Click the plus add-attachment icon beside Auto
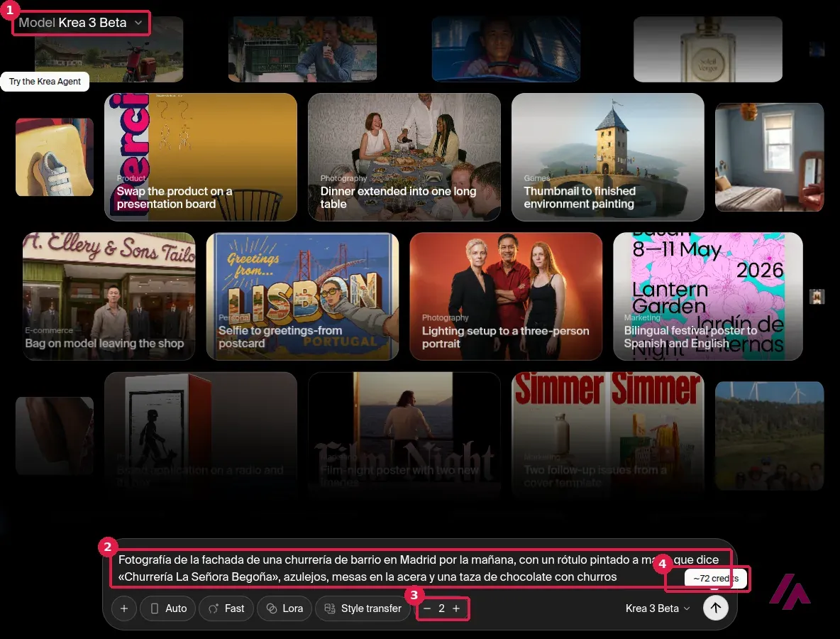The width and height of the screenshot is (840, 639). pyautogui.click(x=123, y=608)
